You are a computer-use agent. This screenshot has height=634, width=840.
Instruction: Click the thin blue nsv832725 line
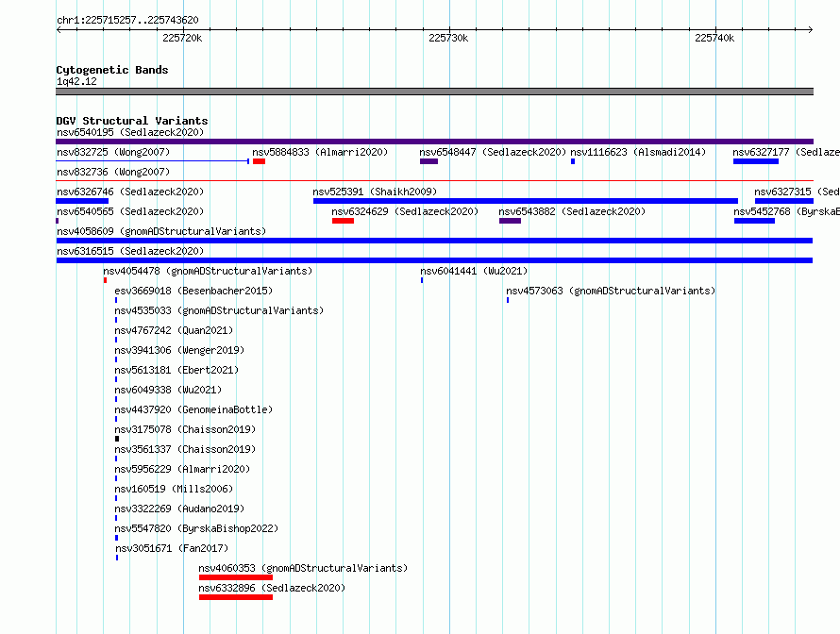coord(152,161)
